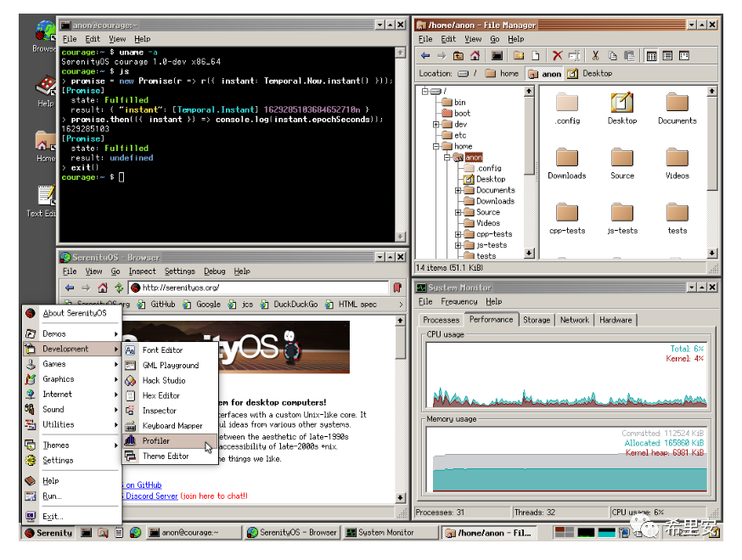Switch File Manager to table view mode
Image resolution: width=742 pixels, height=560 pixels.
(667, 56)
